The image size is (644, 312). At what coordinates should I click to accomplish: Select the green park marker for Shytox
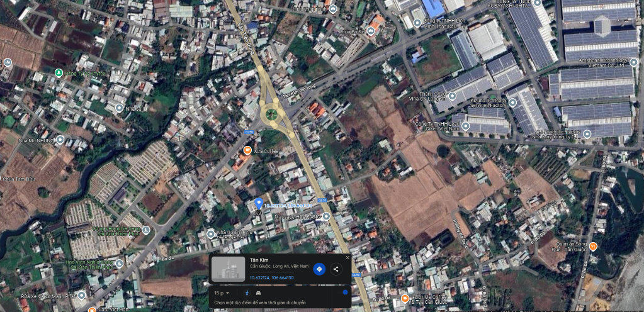point(59,73)
